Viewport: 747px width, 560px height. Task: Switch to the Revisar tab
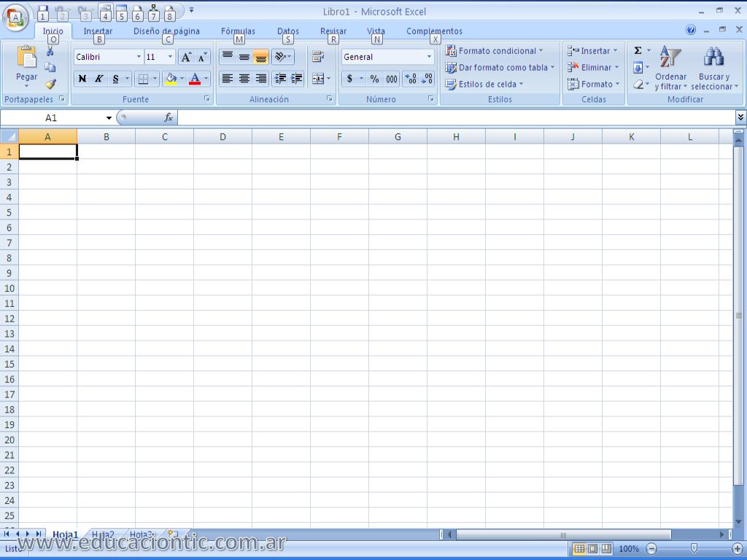coord(333,31)
